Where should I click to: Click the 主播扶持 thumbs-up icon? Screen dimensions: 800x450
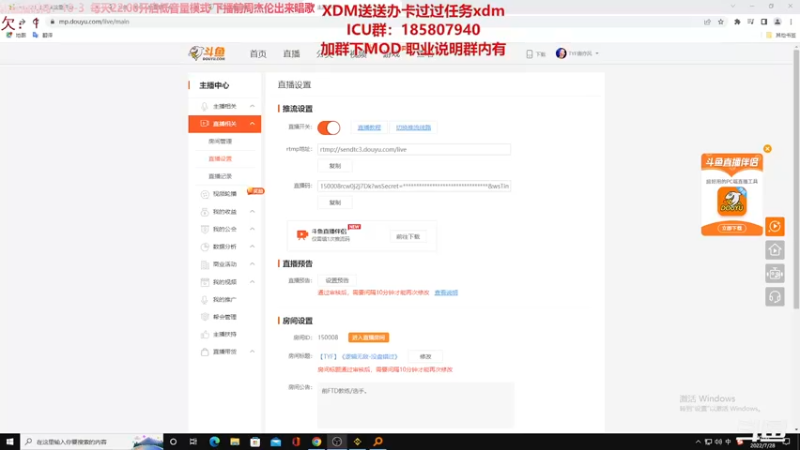tap(205, 335)
